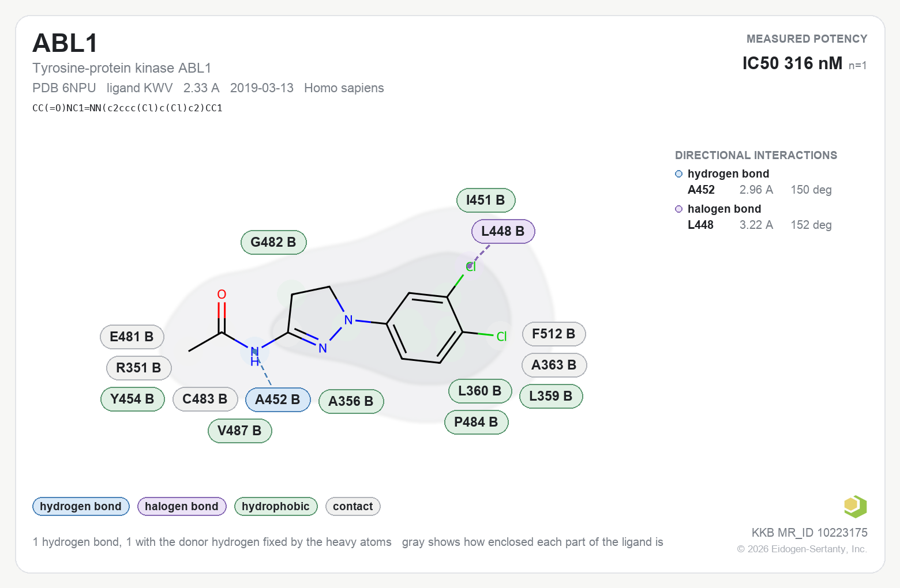Select the L448 B halogen bond residue

(503, 231)
